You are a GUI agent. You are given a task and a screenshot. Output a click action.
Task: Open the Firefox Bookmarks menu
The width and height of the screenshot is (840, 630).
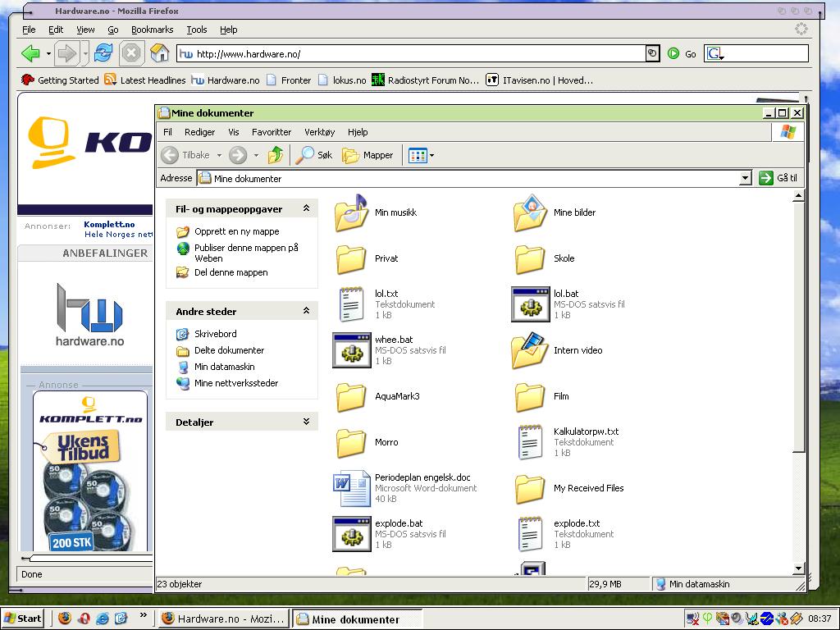[x=152, y=30]
